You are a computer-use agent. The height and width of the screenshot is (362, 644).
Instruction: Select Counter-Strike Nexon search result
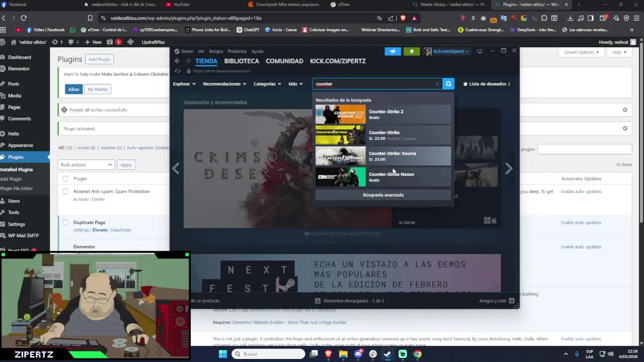point(383,177)
